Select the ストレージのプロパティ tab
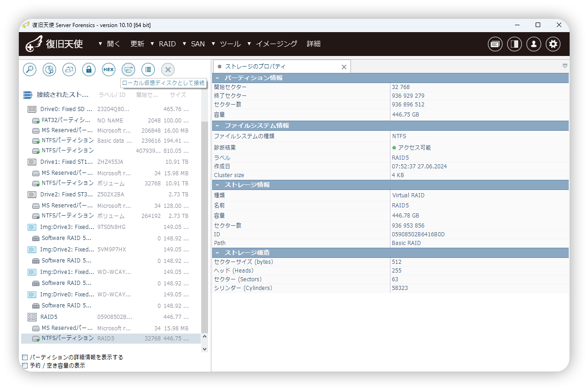This screenshot has height=390, width=588. [281, 67]
